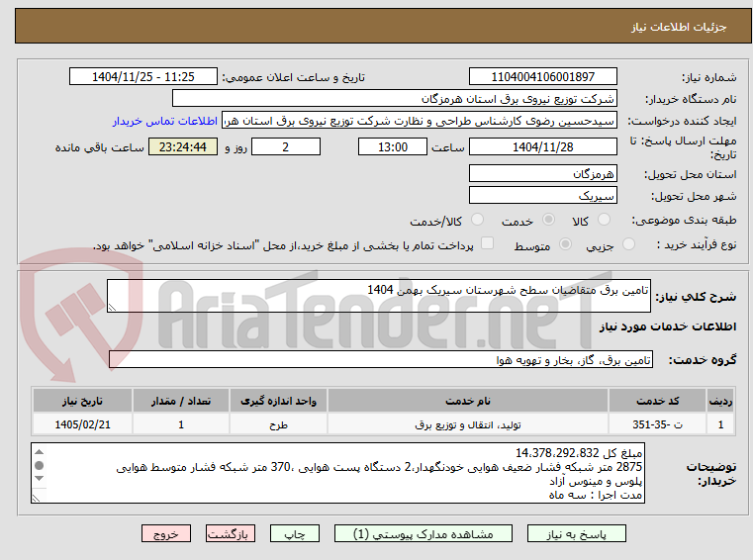
Task: Click the واحد اندازه گیری column header
Action: (x=278, y=401)
